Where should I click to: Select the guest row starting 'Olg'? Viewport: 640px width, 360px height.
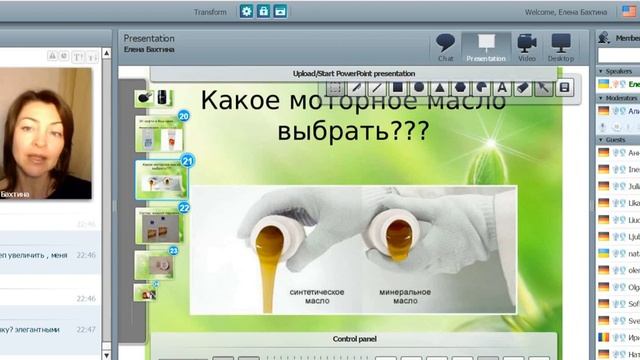pyautogui.click(x=618, y=287)
